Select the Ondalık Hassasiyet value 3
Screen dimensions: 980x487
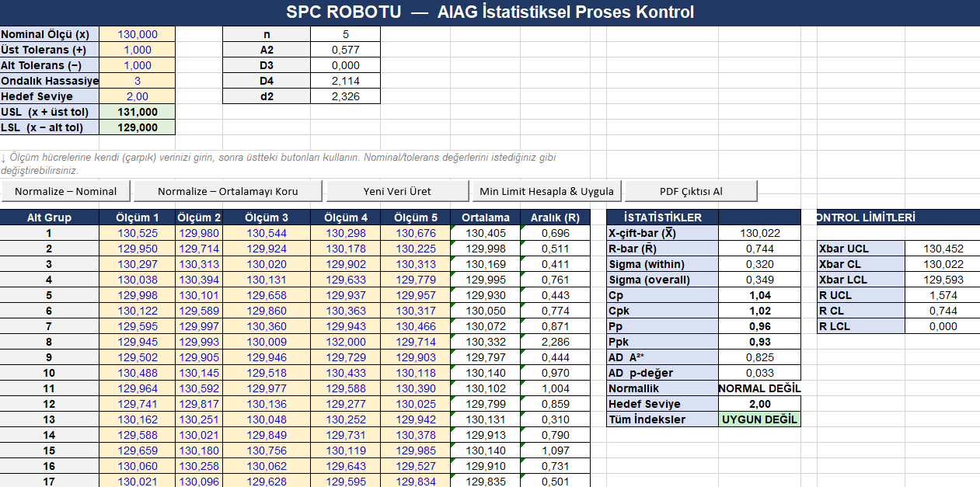(138, 81)
